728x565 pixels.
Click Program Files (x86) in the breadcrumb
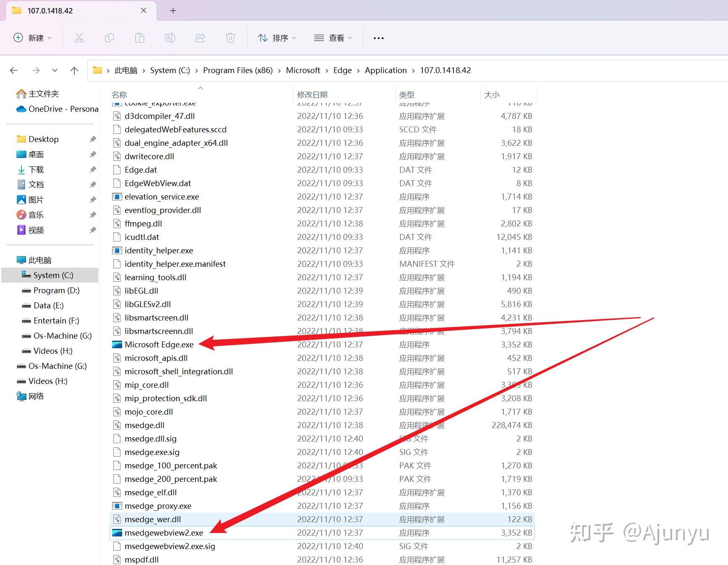click(238, 70)
